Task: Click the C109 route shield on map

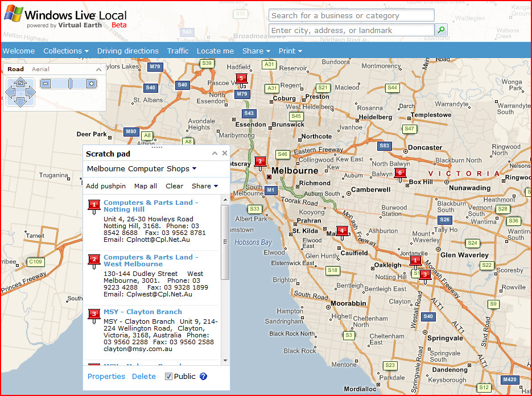Action: pos(36,262)
